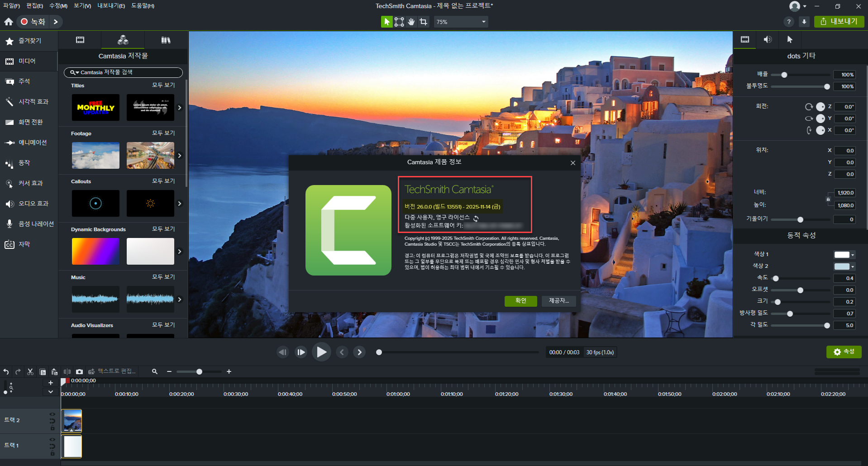Switch to the library books tab
This screenshot has height=466, width=868.
point(166,40)
